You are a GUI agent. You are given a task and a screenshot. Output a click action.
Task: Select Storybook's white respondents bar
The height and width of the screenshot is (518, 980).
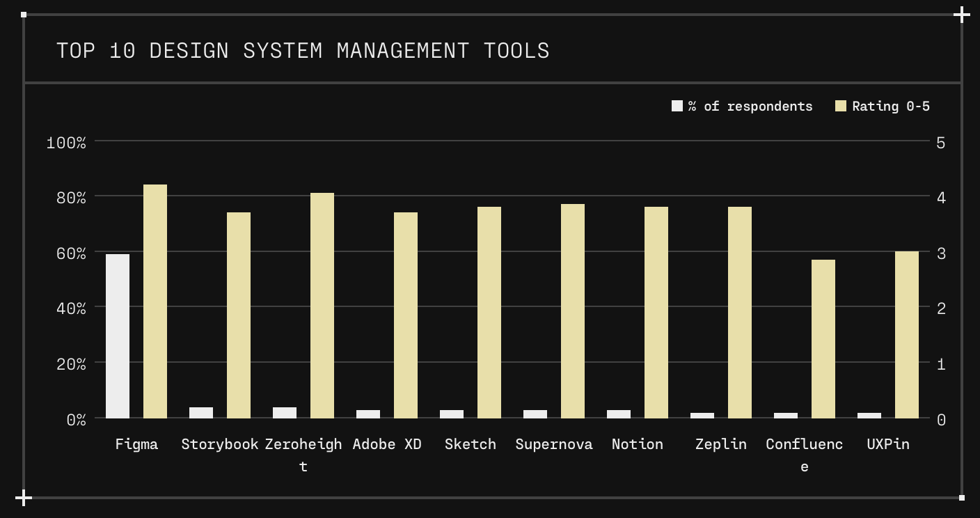click(201, 413)
